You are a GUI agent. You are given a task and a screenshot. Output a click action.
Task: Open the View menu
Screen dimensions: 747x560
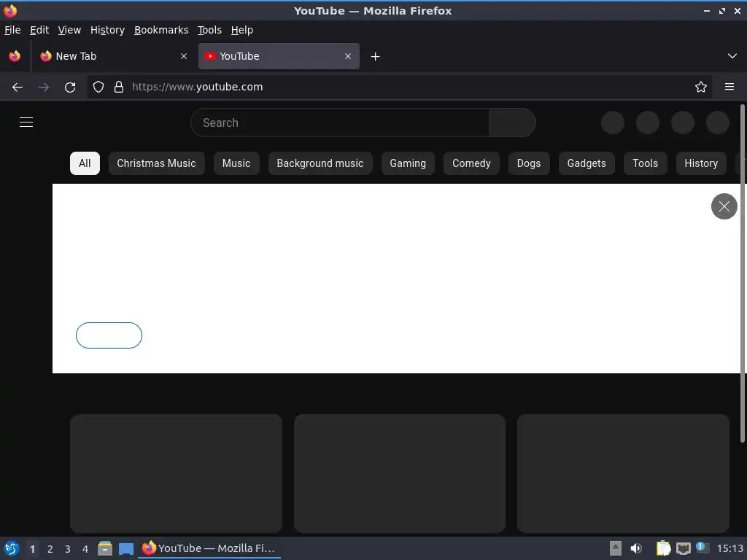coord(69,30)
